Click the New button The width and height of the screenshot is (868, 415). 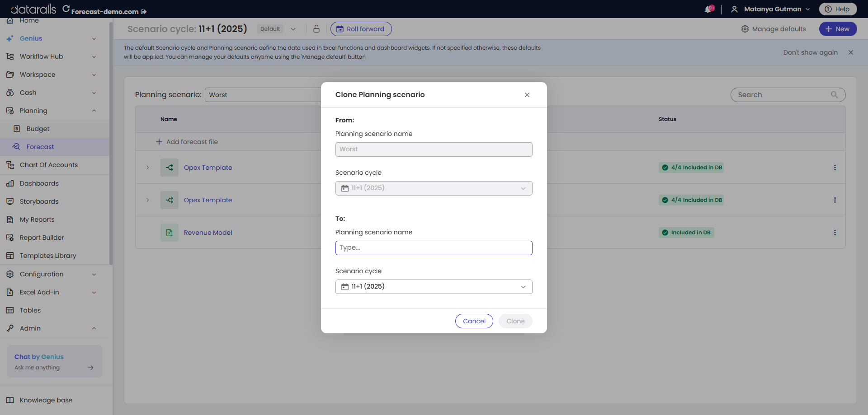tap(838, 29)
